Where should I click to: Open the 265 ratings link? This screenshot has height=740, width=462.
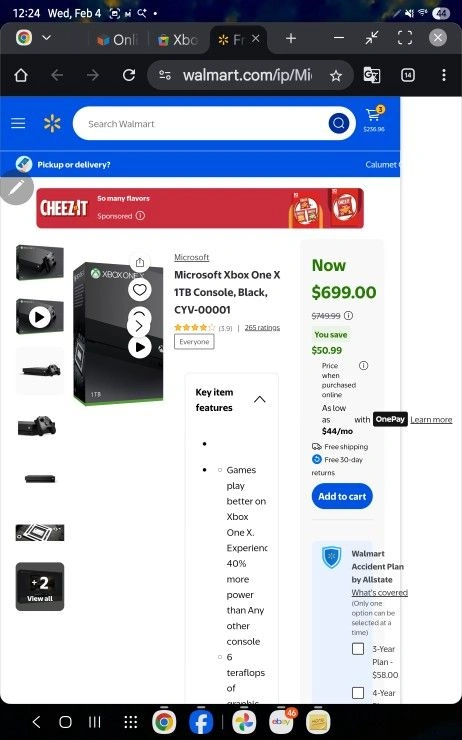[262, 328]
